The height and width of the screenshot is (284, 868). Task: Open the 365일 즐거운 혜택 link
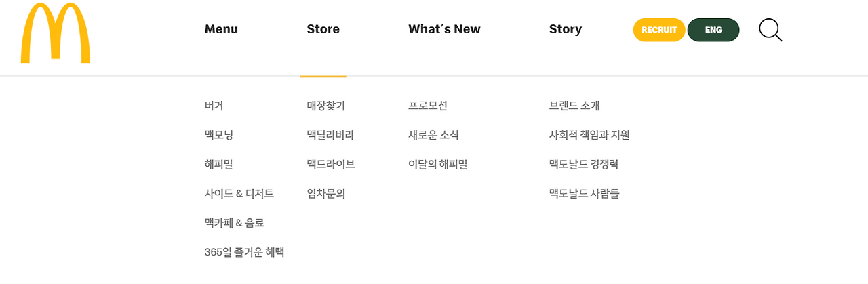coord(244,252)
